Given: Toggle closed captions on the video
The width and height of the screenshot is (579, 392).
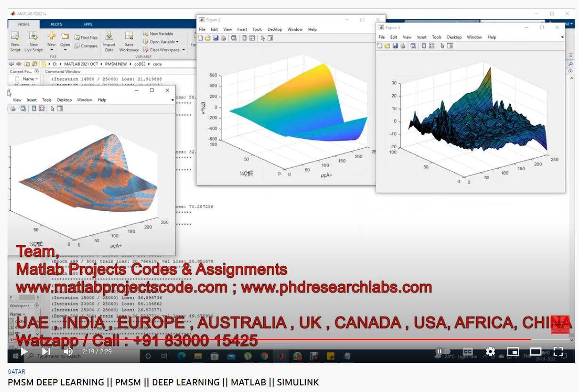Looking at the screenshot, I should click(x=467, y=352).
